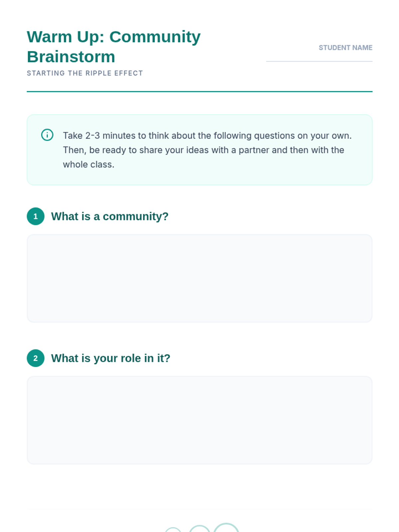Screen dimensions: 399x532
Task: Select the number 1 circle badge
Action: [36, 216]
